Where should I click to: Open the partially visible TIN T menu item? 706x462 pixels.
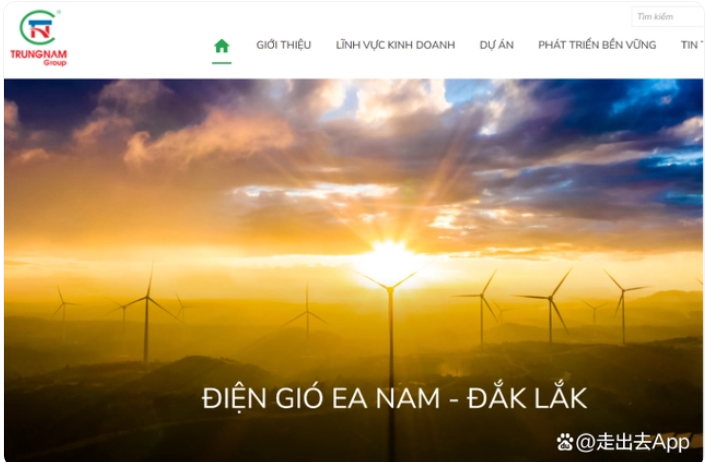tap(691, 45)
